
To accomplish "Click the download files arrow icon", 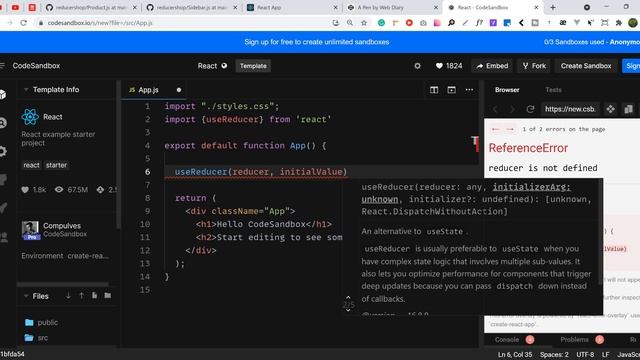I will coord(68,296).
